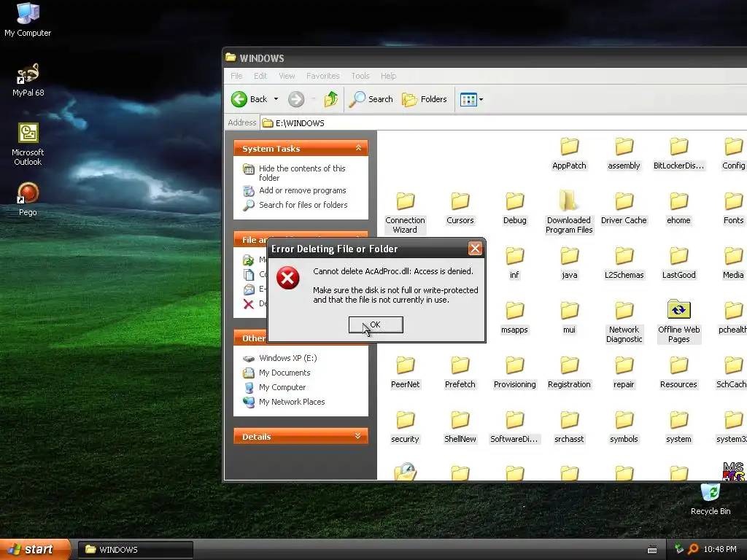Toggle the Folders pane button

click(425, 99)
